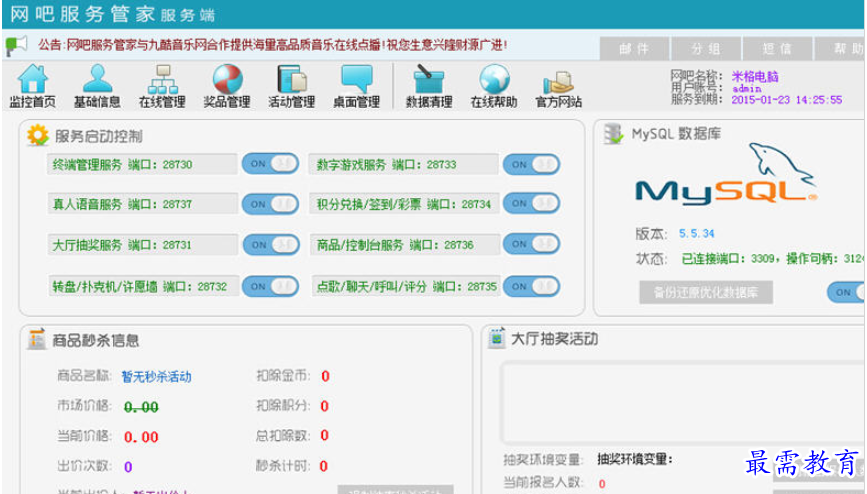The width and height of the screenshot is (867, 494).
Task: Click the MySQL 数据库 server icon
Action: [x=613, y=134]
